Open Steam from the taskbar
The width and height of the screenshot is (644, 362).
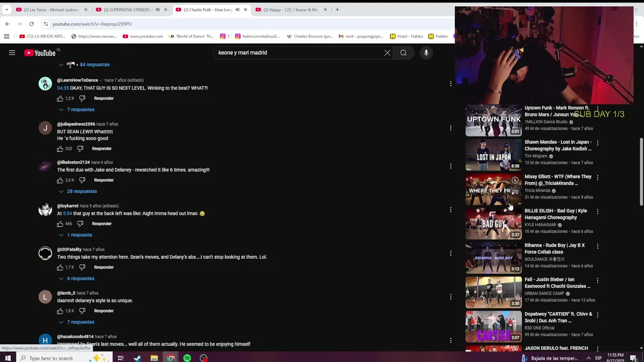pyautogui.click(x=137, y=358)
